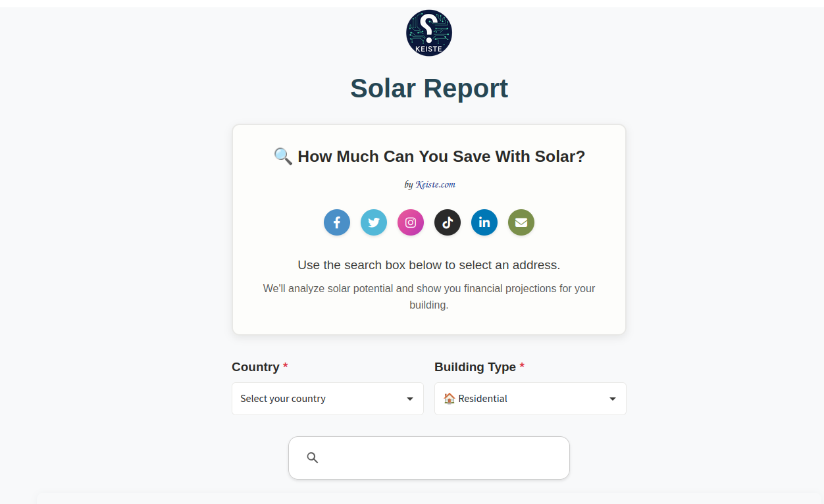Expand the Building Type dropdown arrow
This screenshot has width=824, height=504.
click(x=613, y=399)
